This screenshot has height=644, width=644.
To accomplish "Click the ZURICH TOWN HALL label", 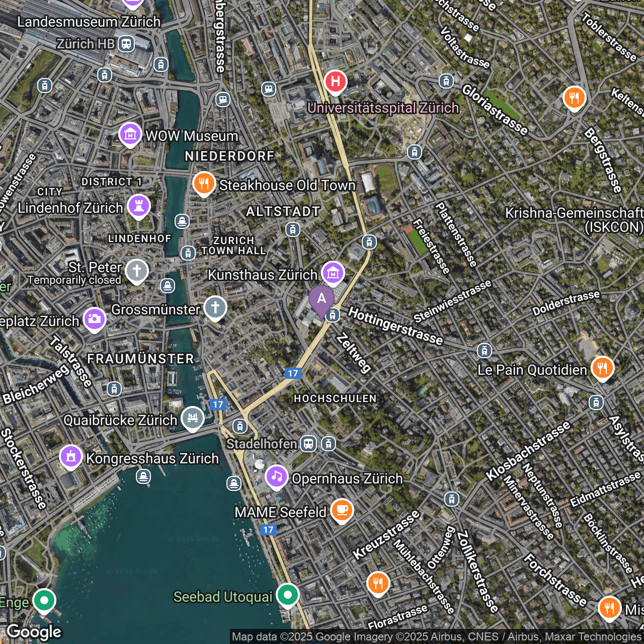I will tap(233, 246).
